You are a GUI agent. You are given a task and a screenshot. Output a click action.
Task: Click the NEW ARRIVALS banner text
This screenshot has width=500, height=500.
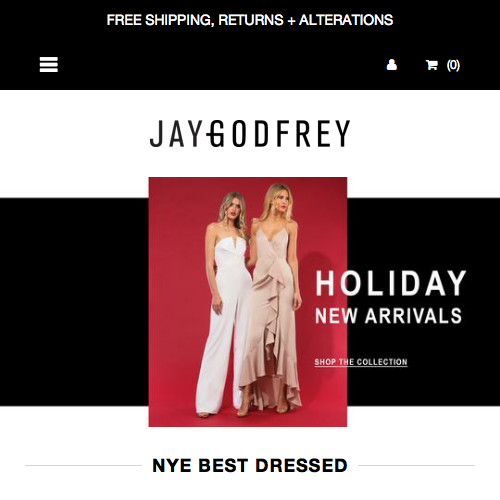coord(389,316)
